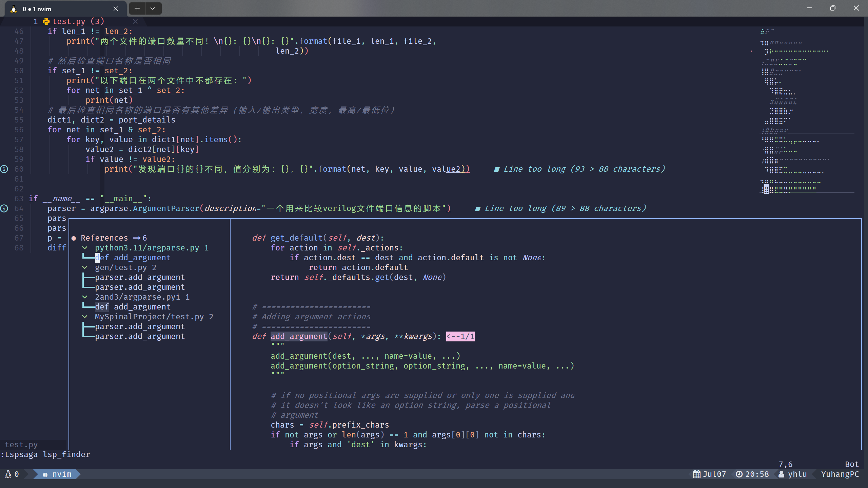The width and height of the screenshot is (868, 488).
Task: Select def add_argument under 2and3/argparse.pyi
Action: coord(133,307)
